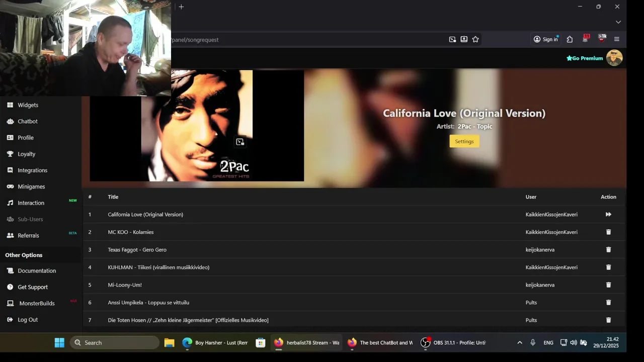Image resolution: width=644 pixels, height=362 pixels.
Task: Click user Pults on Anssi Umpikela row
Action: point(531,302)
